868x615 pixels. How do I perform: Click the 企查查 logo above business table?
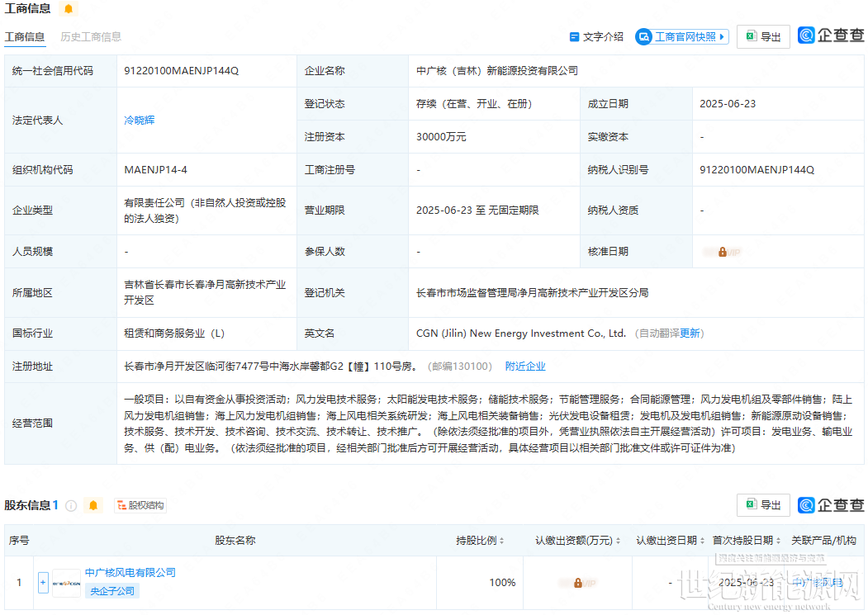(x=830, y=35)
